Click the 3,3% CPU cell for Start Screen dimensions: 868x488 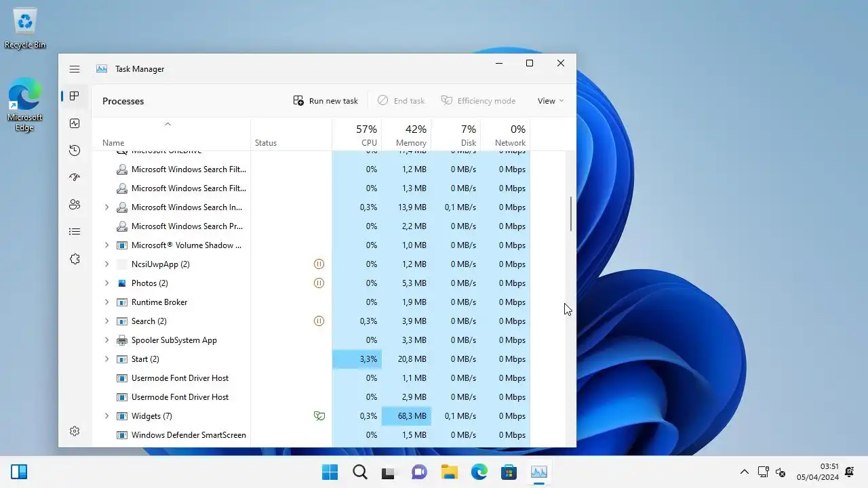[357, 359]
